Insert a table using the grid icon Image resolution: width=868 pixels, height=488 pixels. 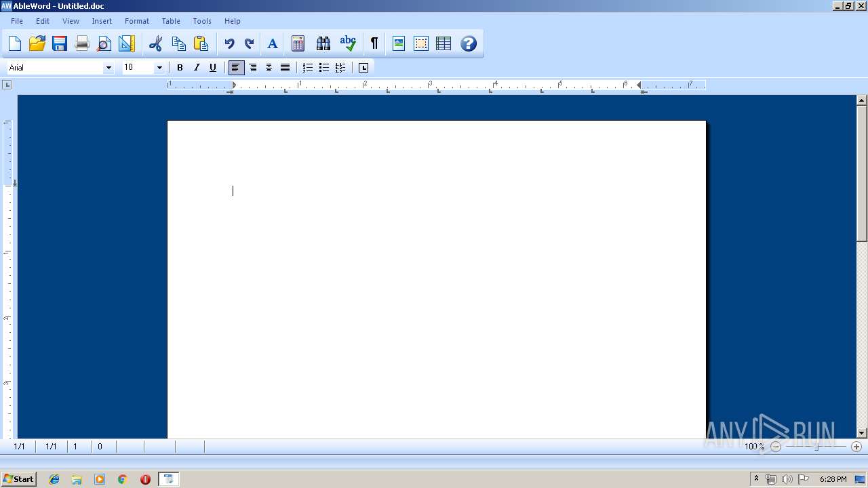click(x=443, y=44)
